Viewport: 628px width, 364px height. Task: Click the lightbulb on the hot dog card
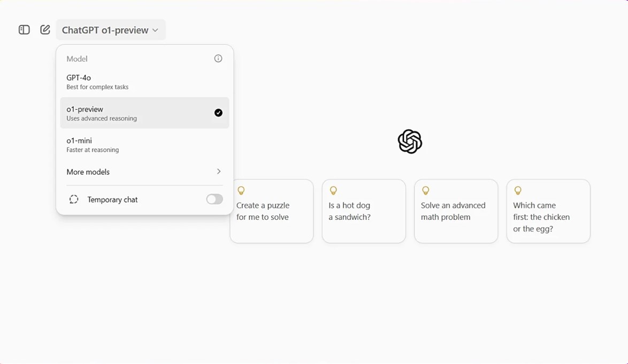pyautogui.click(x=333, y=190)
